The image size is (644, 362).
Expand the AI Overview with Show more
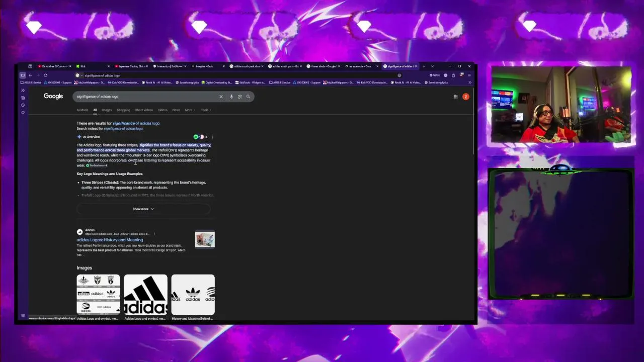click(143, 209)
